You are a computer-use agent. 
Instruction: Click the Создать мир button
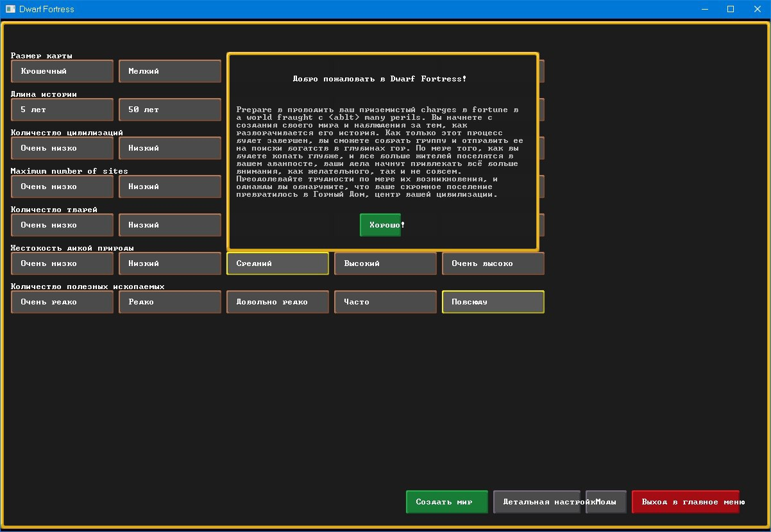click(x=447, y=502)
